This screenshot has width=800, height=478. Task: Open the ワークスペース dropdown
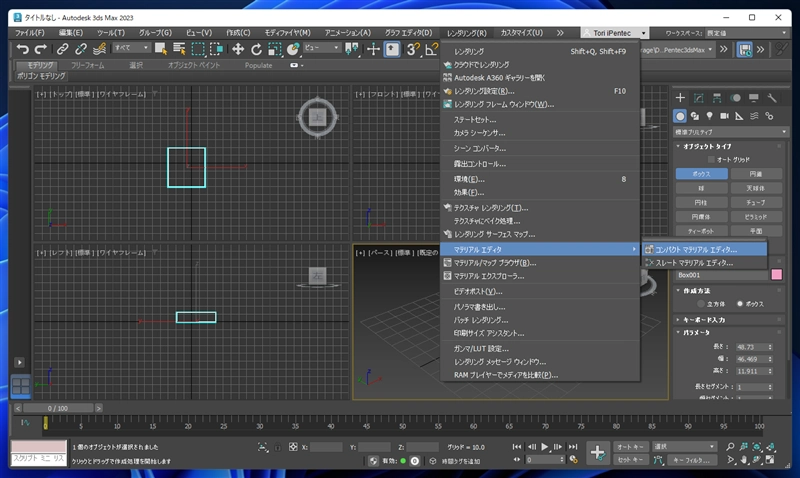click(746, 33)
